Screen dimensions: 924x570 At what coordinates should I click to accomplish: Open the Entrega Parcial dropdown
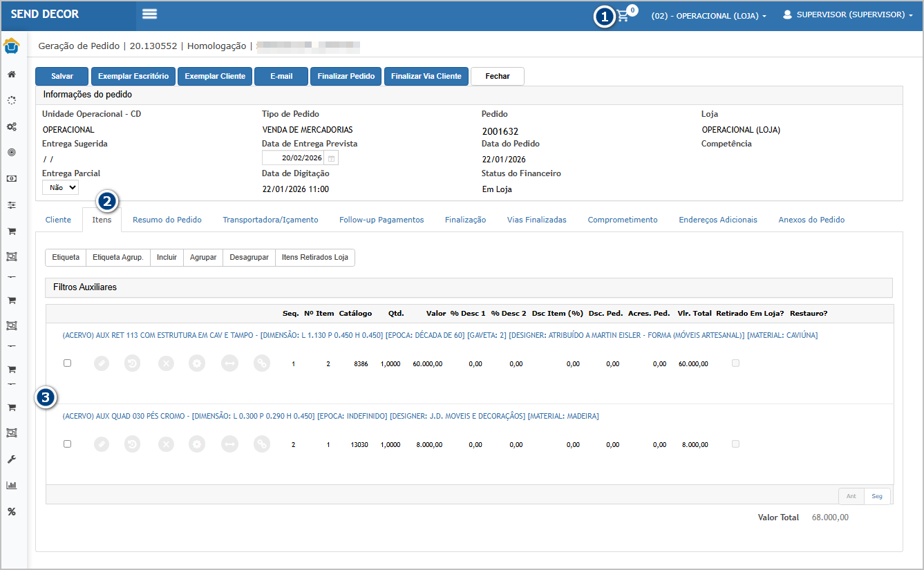tap(60, 187)
